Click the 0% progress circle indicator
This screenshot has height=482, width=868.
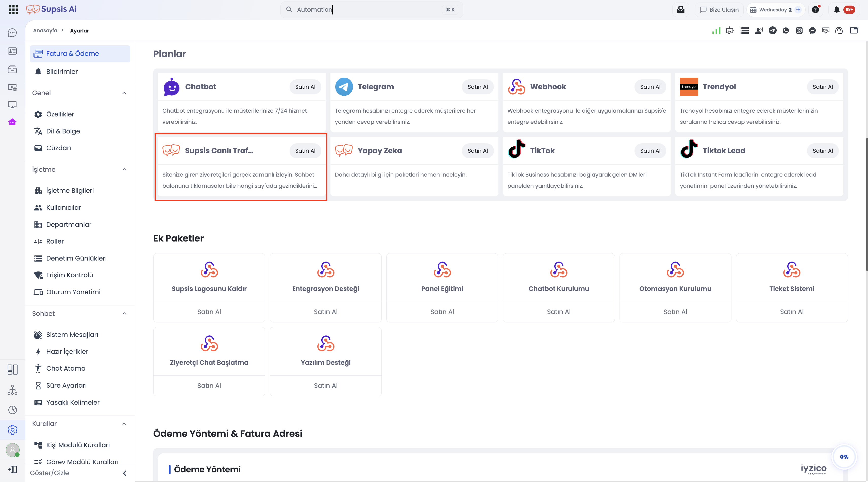click(844, 457)
